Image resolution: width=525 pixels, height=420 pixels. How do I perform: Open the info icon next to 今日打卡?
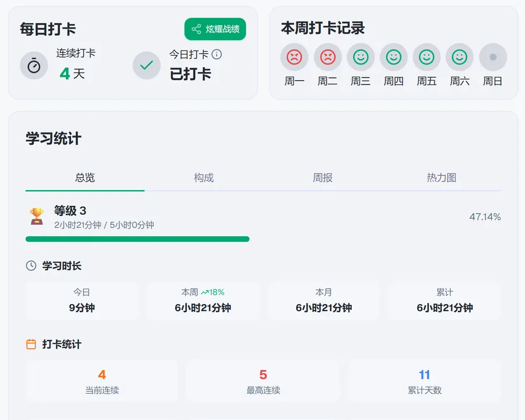pyautogui.click(x=217, y=54)
